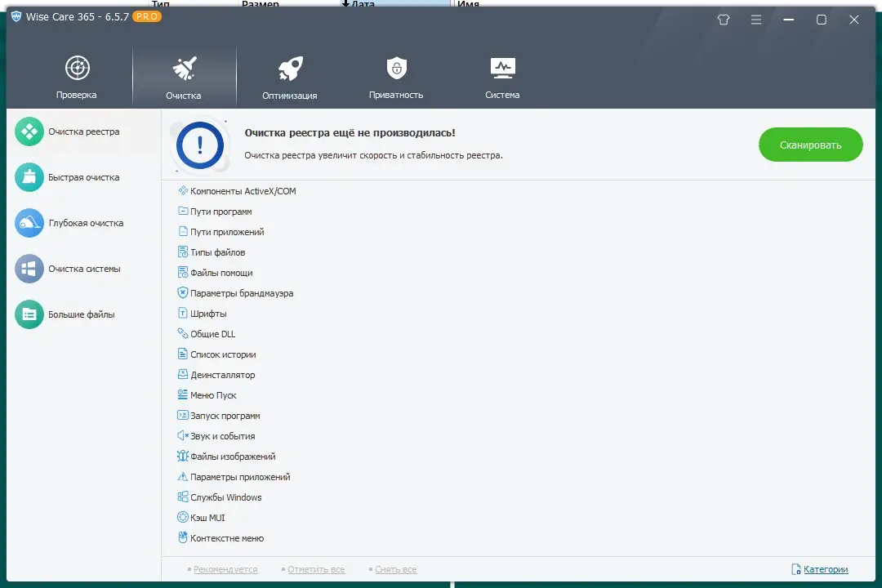Click the Контекстне меню icon

[x=183, y=537]
